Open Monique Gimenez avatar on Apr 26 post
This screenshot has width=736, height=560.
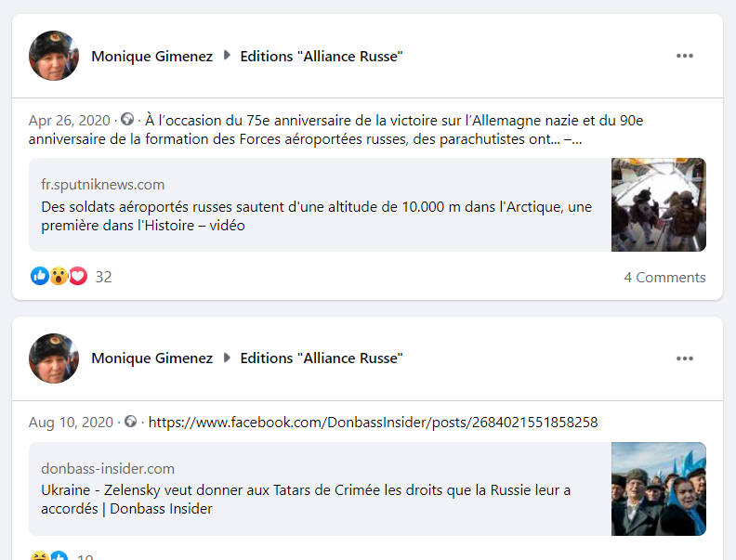(x=54, y=56)
